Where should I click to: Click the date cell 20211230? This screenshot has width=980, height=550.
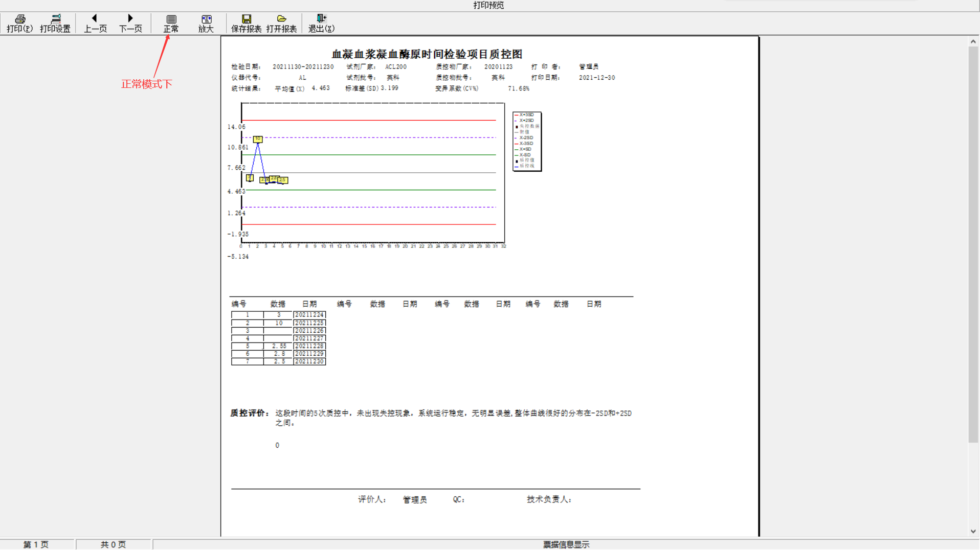[309, 361]
